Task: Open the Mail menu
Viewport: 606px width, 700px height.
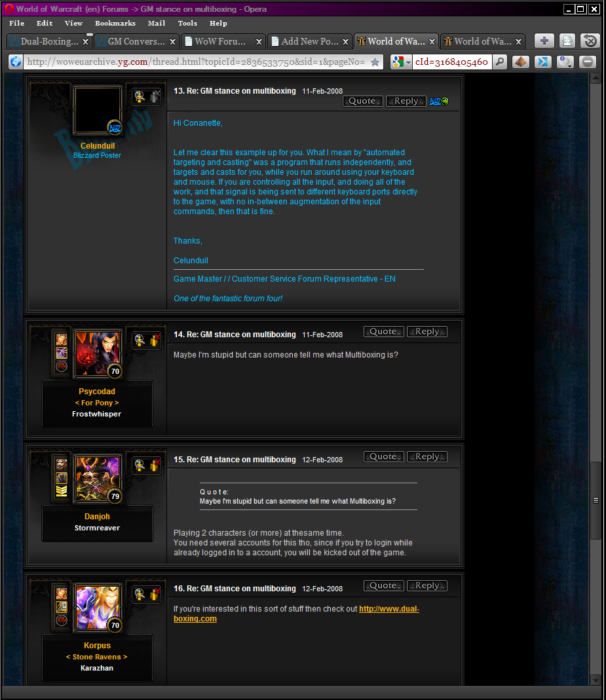Action: click(157, 23)
